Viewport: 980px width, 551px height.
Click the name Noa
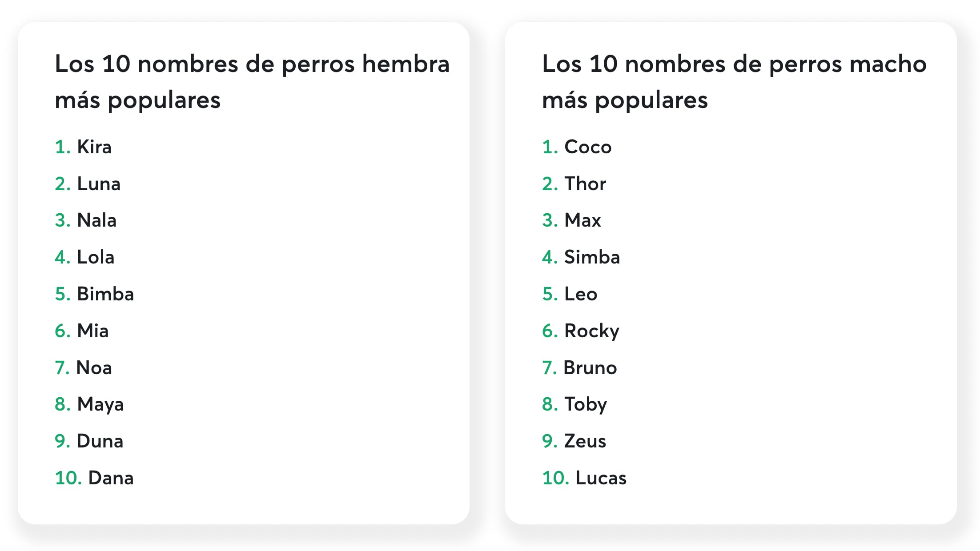(x=94, y=368)
